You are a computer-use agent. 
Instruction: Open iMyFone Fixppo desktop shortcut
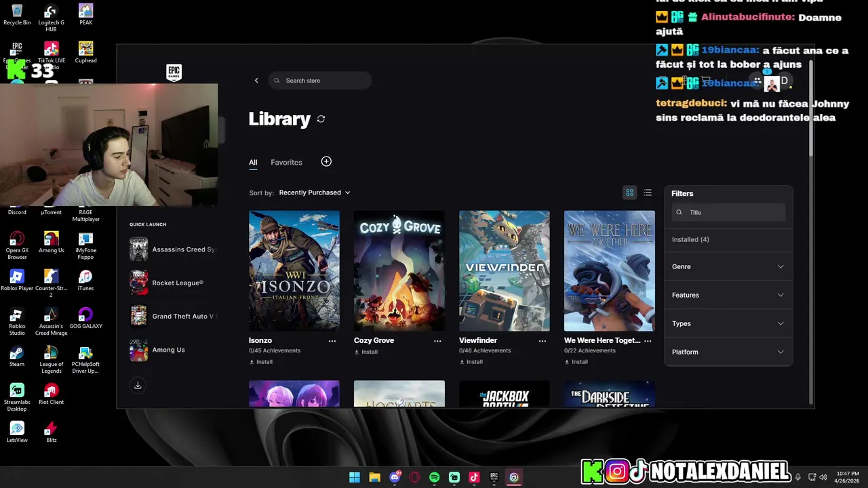coord(85,245)
